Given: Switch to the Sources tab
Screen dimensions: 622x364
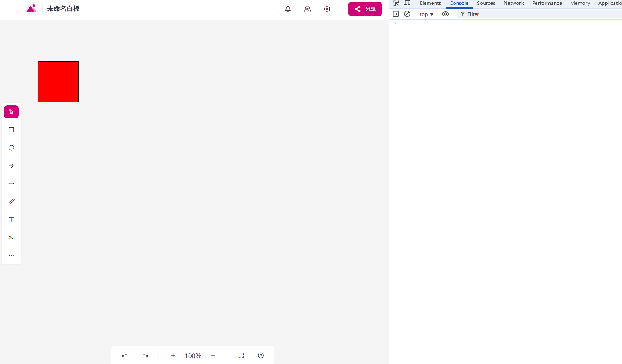Looking at the screenshot, I should tap(486, 3).
